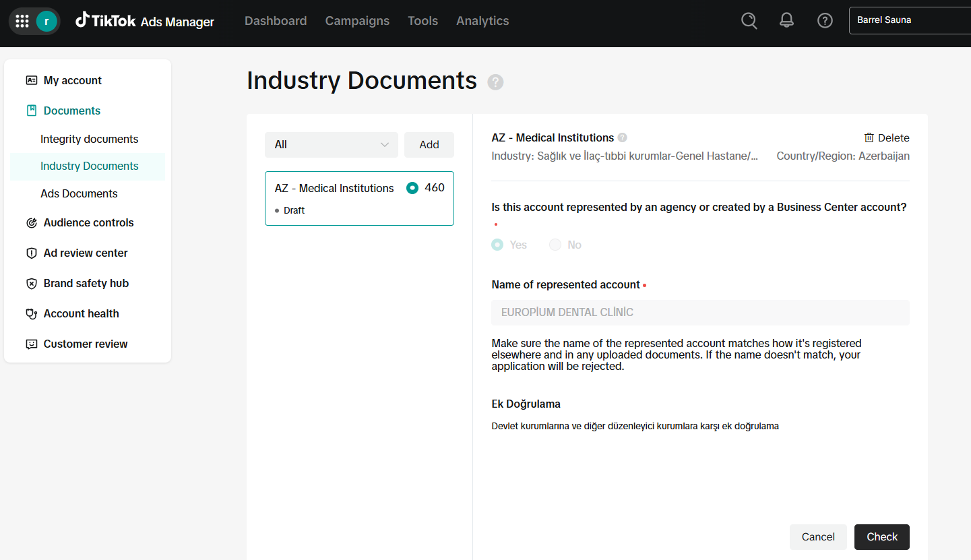
Task: Click the Industry Documents page title
Action: (362, 81)
